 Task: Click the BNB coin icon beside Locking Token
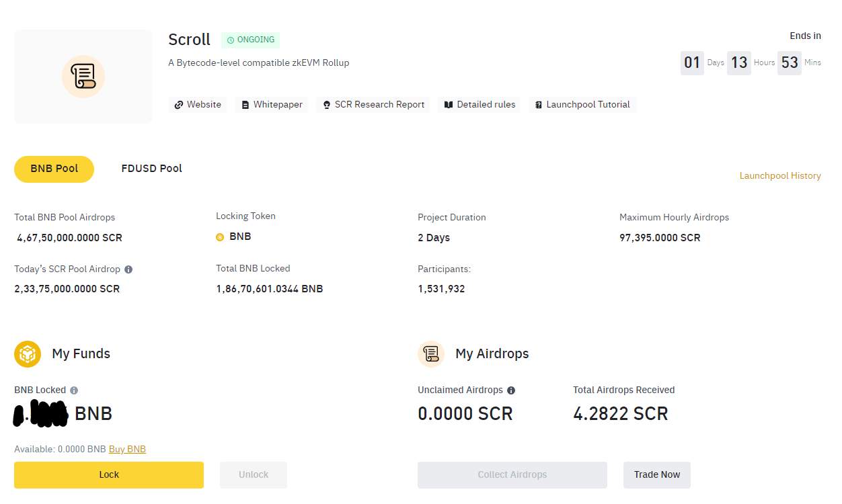(x=220, y=237)
